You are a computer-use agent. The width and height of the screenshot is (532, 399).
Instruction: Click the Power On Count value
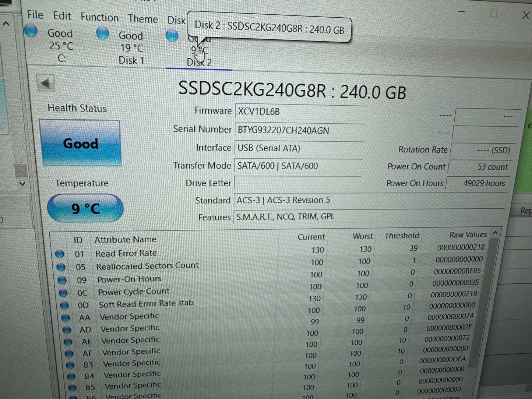480,167
